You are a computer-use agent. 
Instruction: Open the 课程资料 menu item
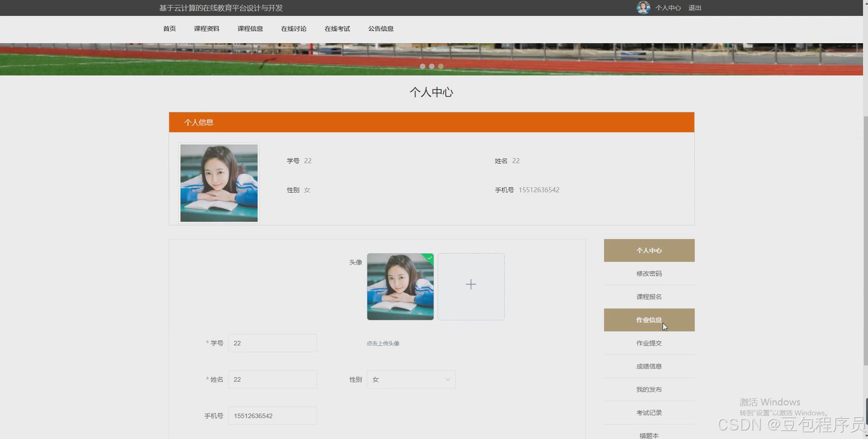[206, 29]
